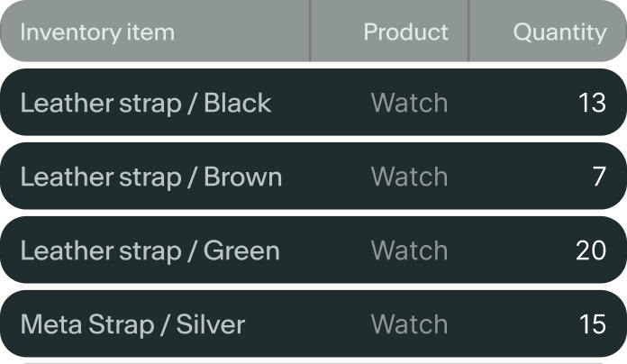Edit the quantity 13 cell

tap(592, 104)
